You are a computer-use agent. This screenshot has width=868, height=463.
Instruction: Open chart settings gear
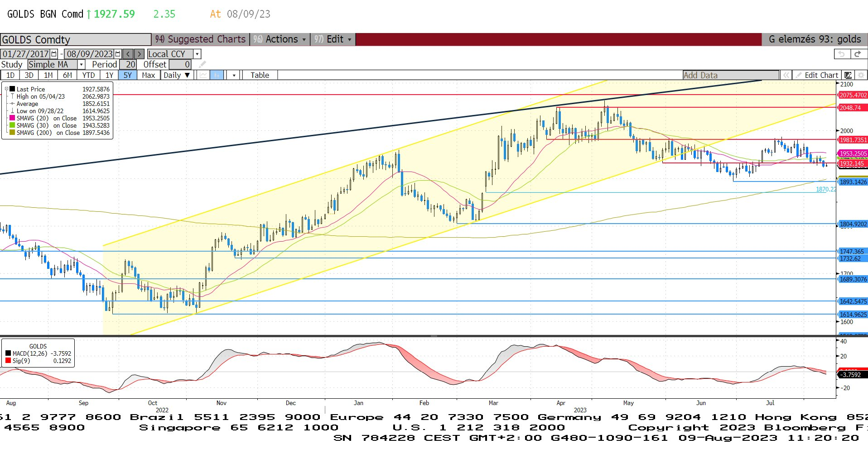coord(861,75)
